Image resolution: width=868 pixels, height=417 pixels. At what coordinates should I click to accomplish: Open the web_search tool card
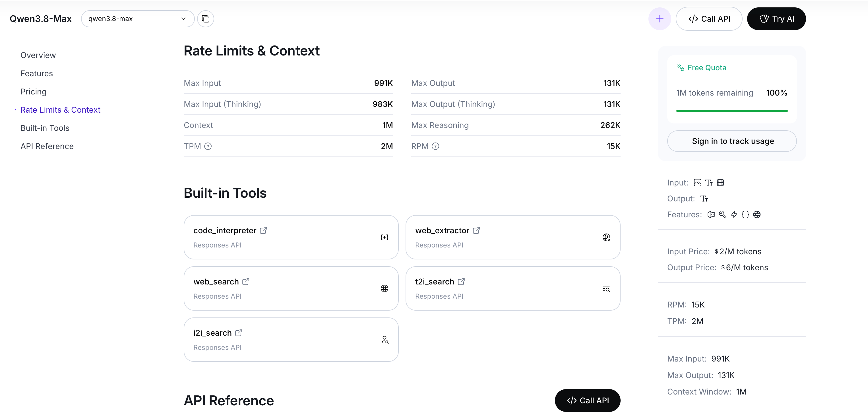[291, 288]
